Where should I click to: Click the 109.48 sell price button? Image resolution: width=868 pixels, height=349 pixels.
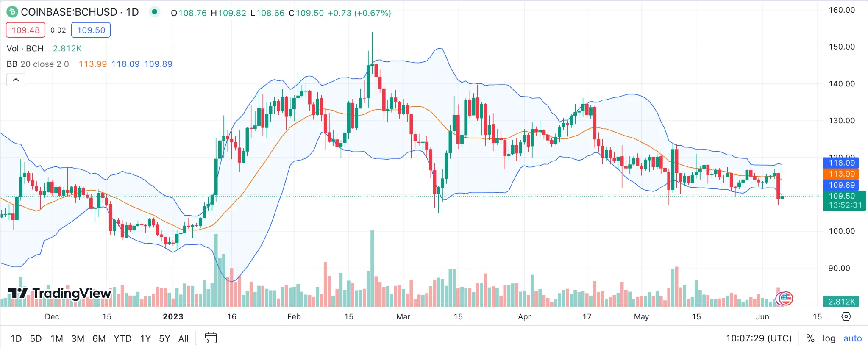[25, 30]
